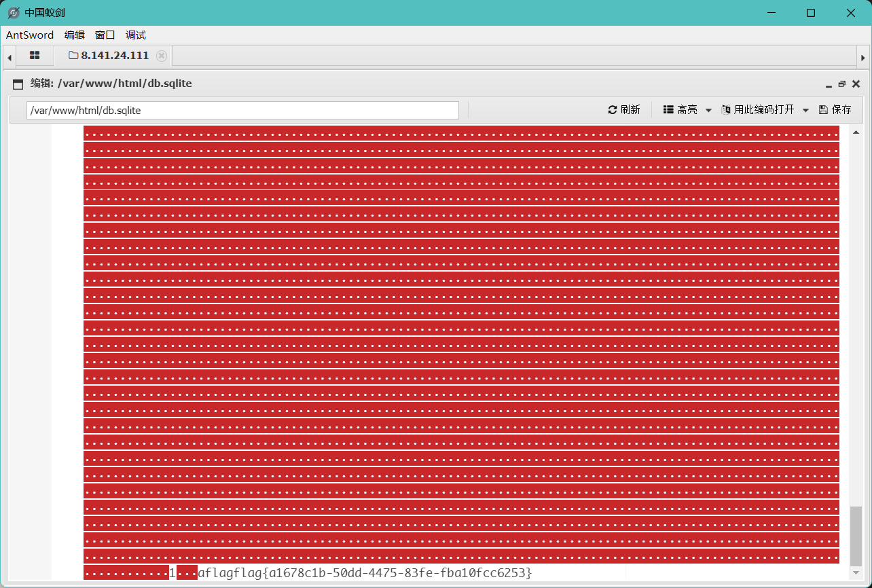Click the AntSword logo in the title bar
This screenshot has width=872, height=588.
pos(12,12)
